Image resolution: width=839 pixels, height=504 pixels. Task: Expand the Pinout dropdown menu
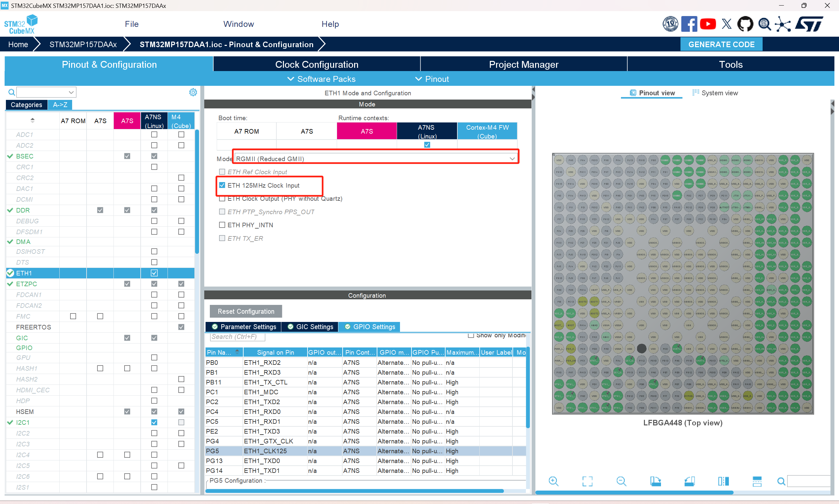point(432,79)
